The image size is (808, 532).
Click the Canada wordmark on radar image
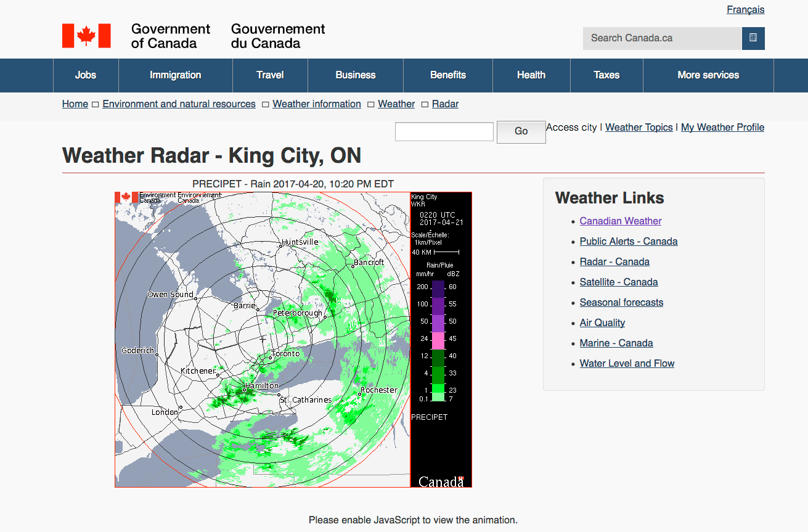point(441,481)
